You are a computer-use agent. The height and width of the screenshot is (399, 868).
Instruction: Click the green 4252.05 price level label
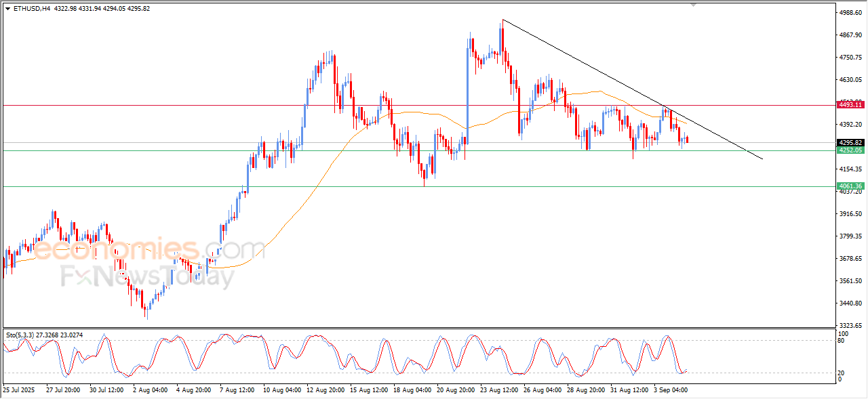(x=850, y=150)
